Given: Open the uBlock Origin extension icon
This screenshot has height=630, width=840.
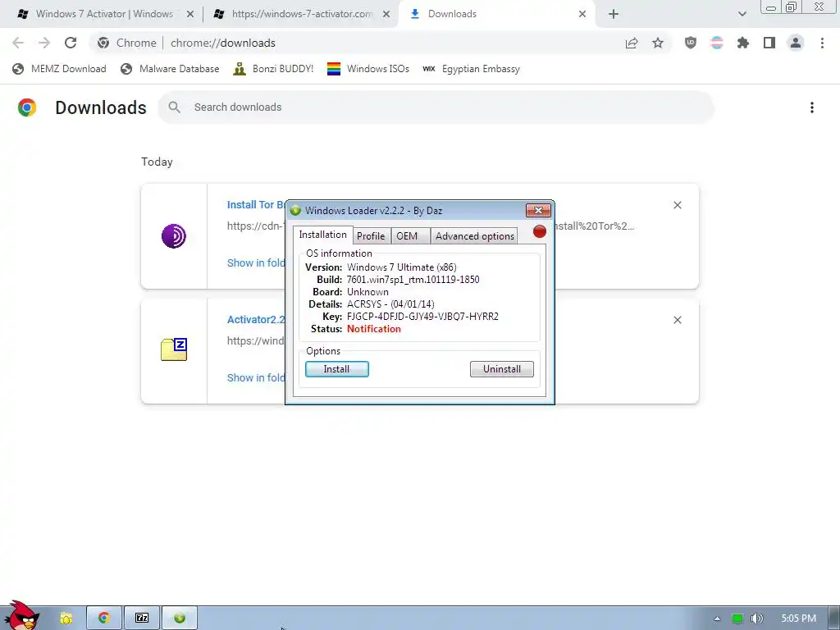Looking at the screenshot, I should click(691, 43).
